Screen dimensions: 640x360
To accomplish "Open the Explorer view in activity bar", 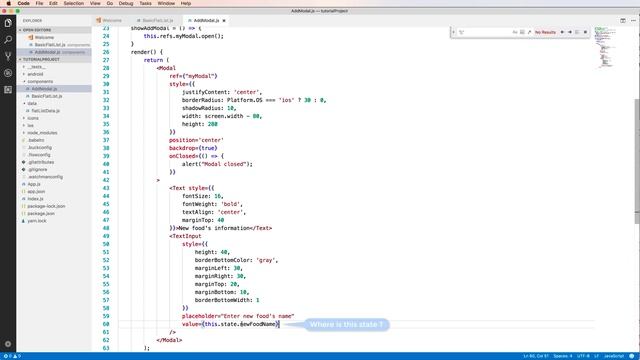I will (8, 23).
